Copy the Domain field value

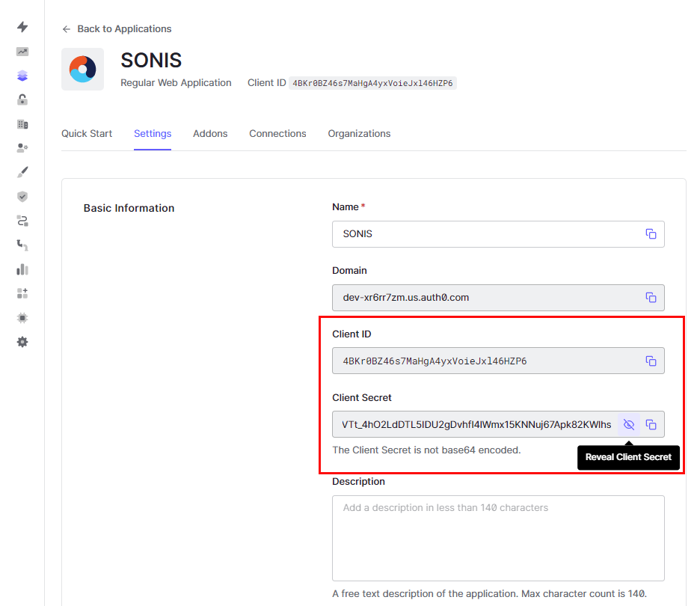[651, 297]
